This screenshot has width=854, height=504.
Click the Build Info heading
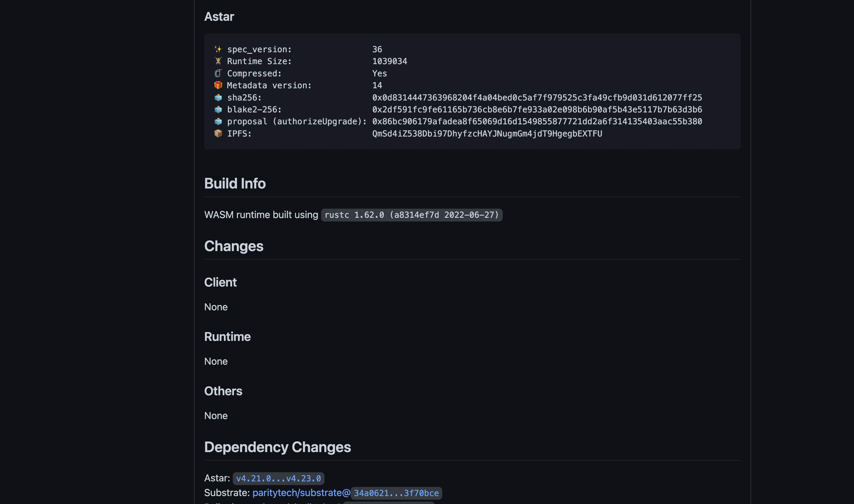pos(235,183)
